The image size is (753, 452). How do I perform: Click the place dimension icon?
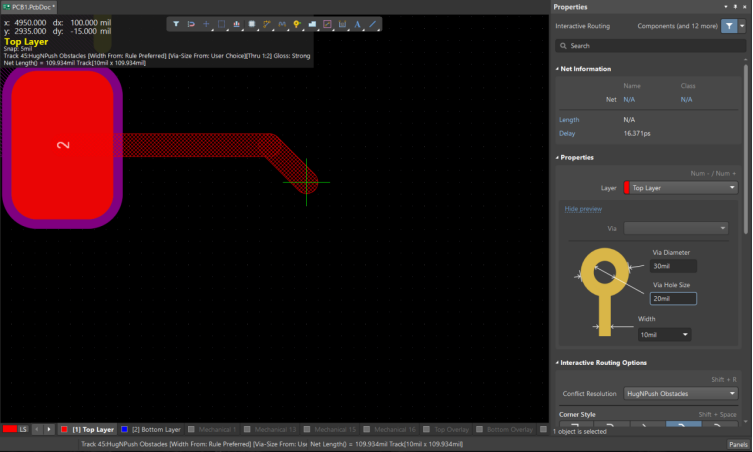pos(342,24)
